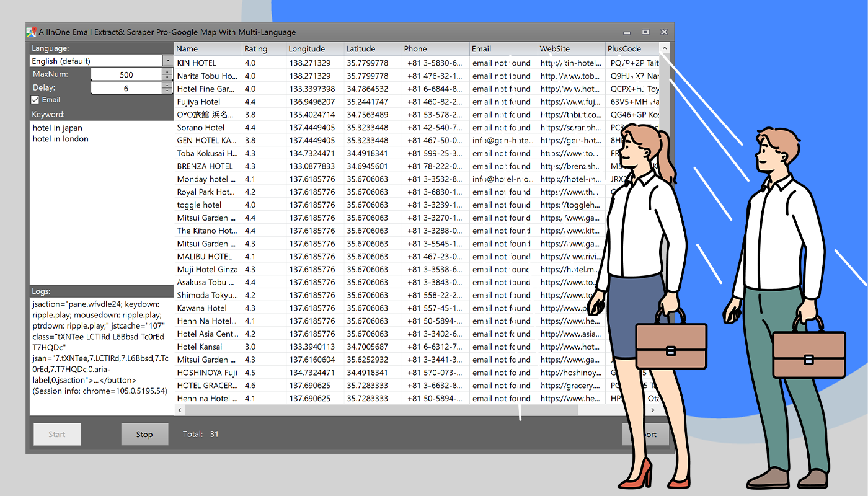Select the Fujiya Hotel row name
The height and width of the screenshot is (496, 868).
(x=199, y=102)
